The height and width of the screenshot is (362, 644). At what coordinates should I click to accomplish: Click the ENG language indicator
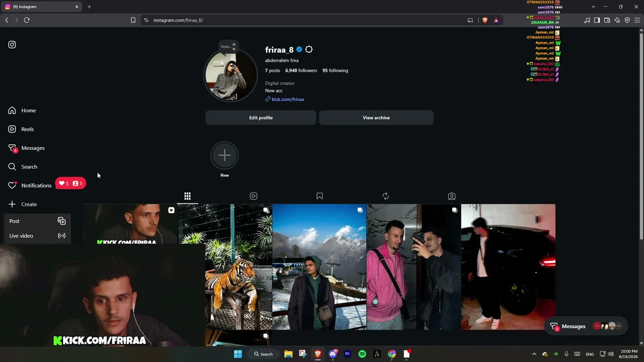point(590,354)
